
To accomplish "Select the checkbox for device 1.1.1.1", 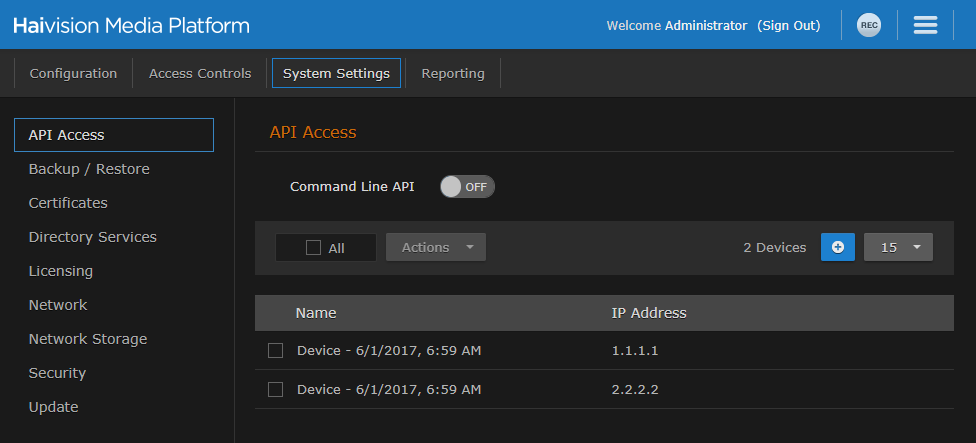I will [276, 351].
